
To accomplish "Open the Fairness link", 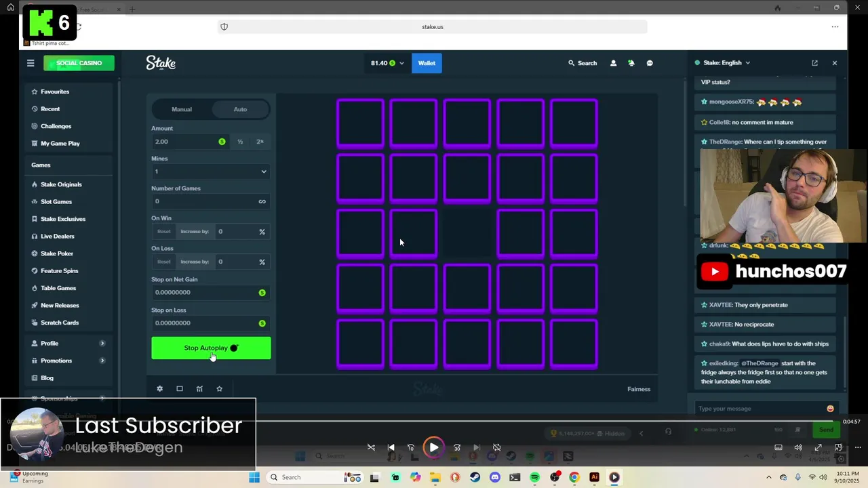I will (639, 389).
